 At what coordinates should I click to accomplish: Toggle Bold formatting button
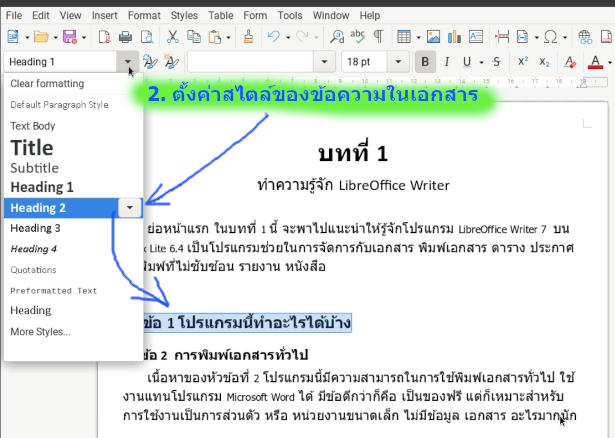tap(425, 62)
